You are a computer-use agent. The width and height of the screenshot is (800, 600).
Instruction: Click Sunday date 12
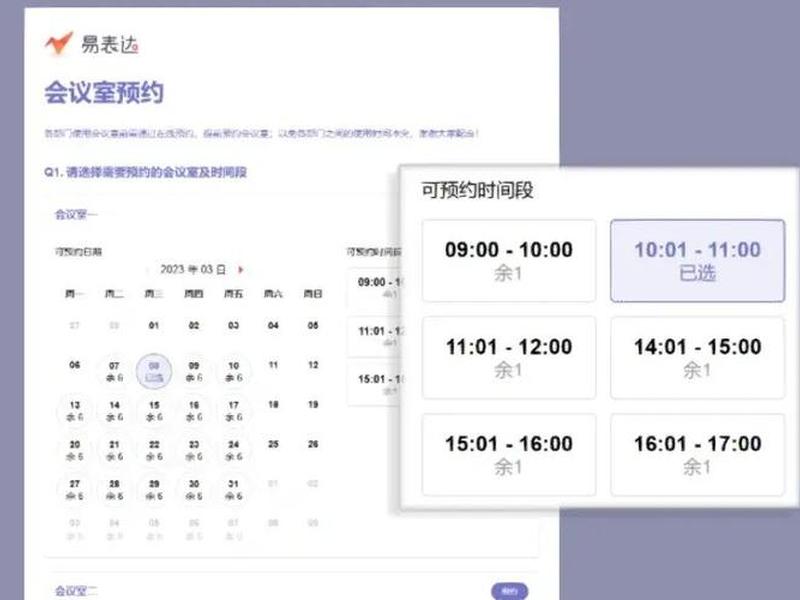coord(313,365)
